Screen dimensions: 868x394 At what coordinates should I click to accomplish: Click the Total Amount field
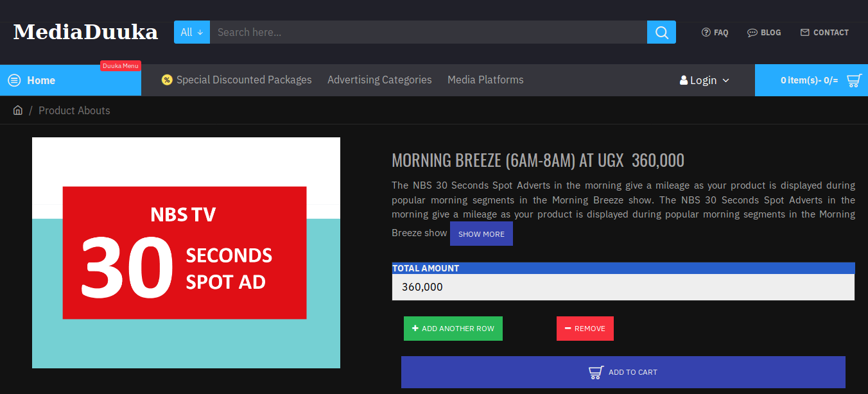(x=623, y=287)
